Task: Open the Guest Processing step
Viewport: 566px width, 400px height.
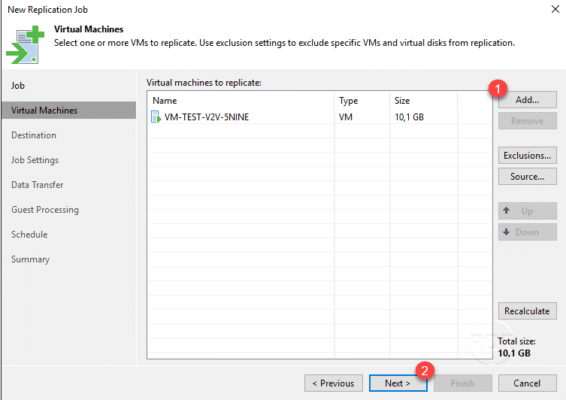Action: coord(45,210)
